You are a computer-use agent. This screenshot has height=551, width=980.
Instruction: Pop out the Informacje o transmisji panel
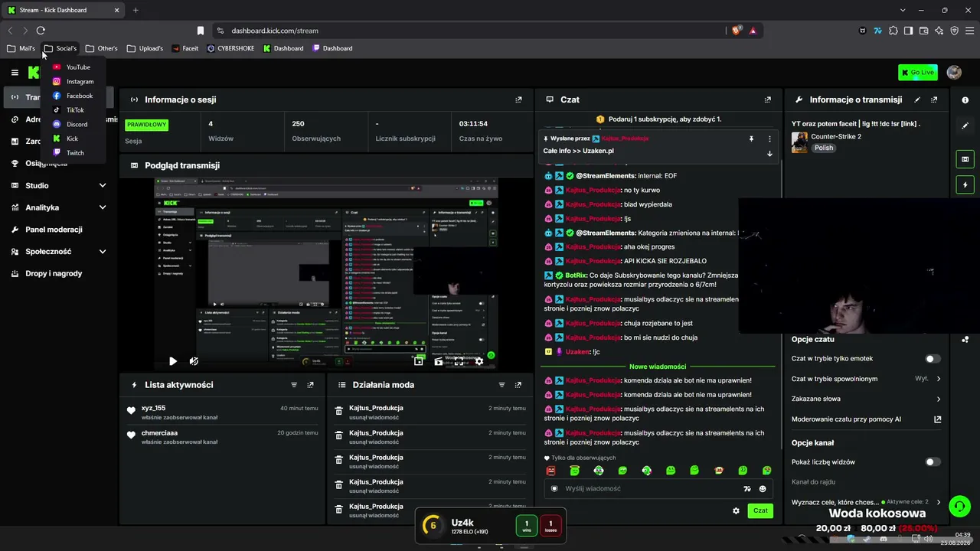934,99
